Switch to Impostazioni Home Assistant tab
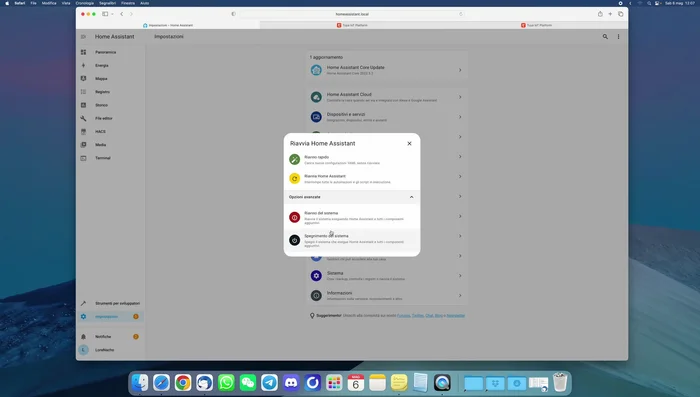The image size is (700, 397). pyautogui.click(x=168, y=25)
